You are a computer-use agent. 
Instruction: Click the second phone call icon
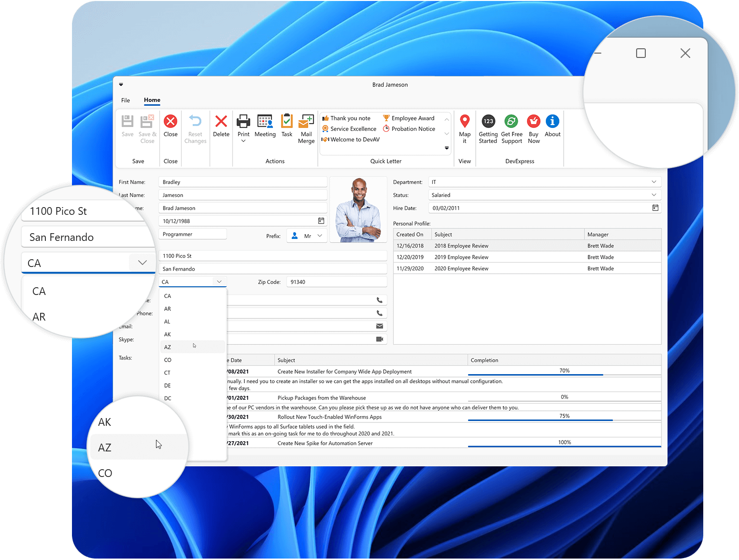(x=380, y=313)
